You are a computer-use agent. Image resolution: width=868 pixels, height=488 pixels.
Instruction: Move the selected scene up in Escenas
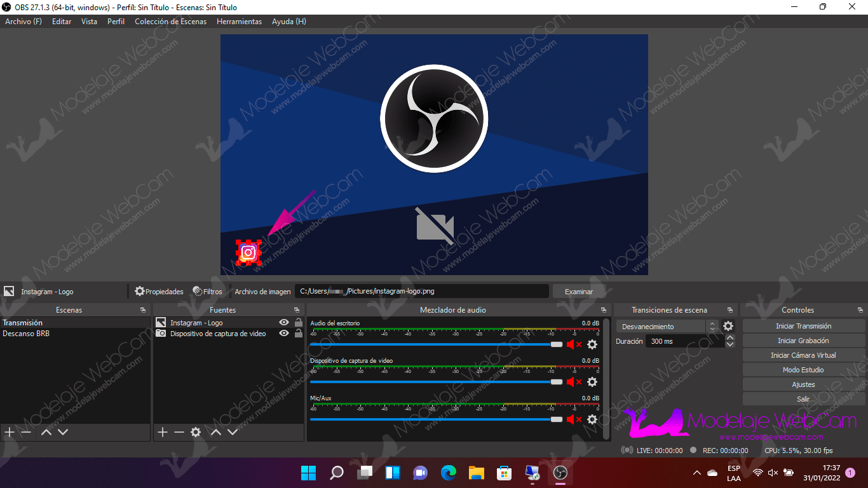coord(46,432)
